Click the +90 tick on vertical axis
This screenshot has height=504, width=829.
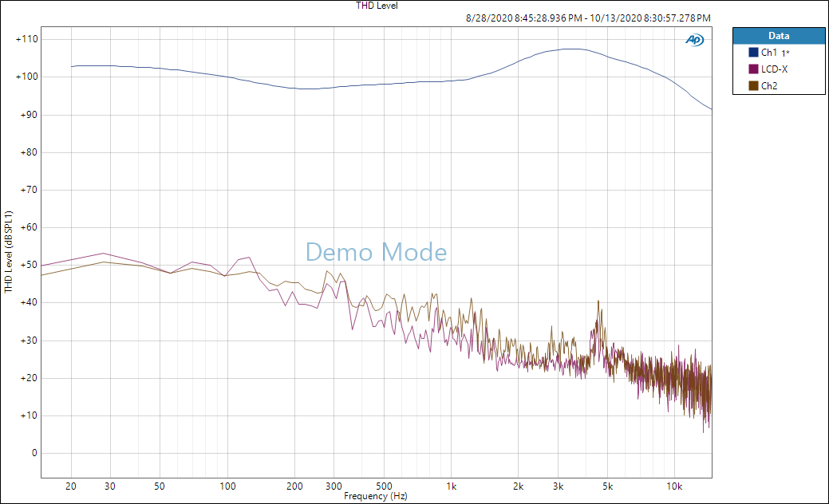(29, 115)
